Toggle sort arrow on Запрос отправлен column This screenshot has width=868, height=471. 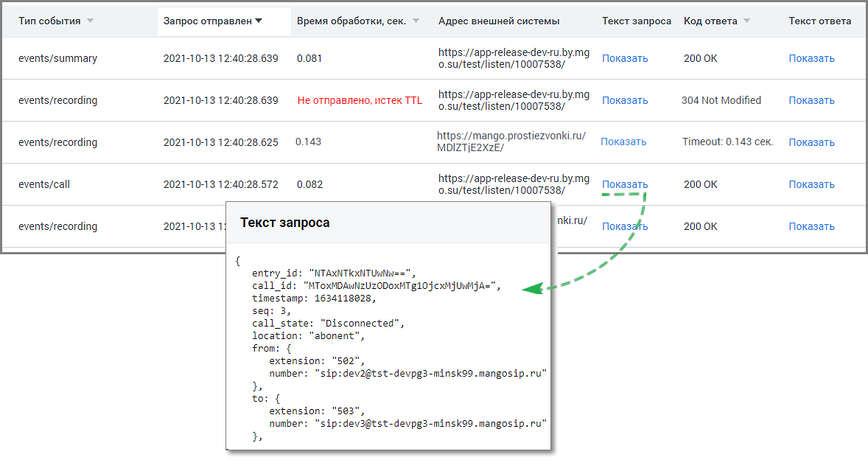[x=259, y=21]
